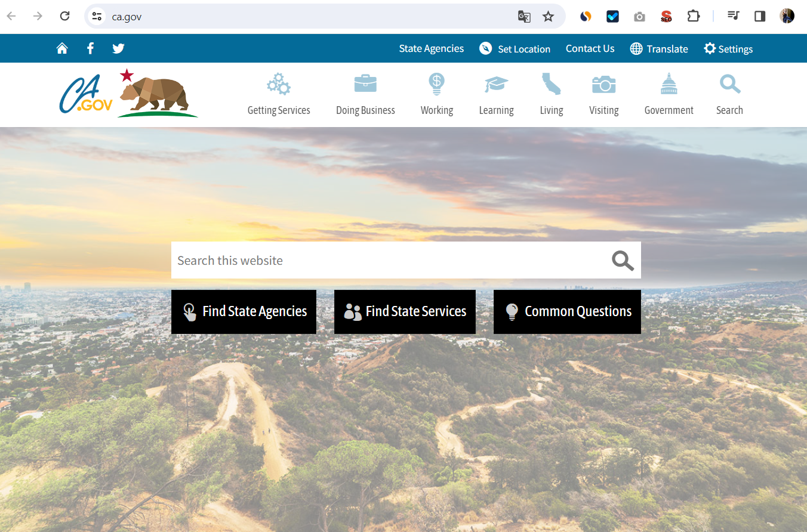
Task: Follow the Contact Us link
Action: (x=590, y=49)
